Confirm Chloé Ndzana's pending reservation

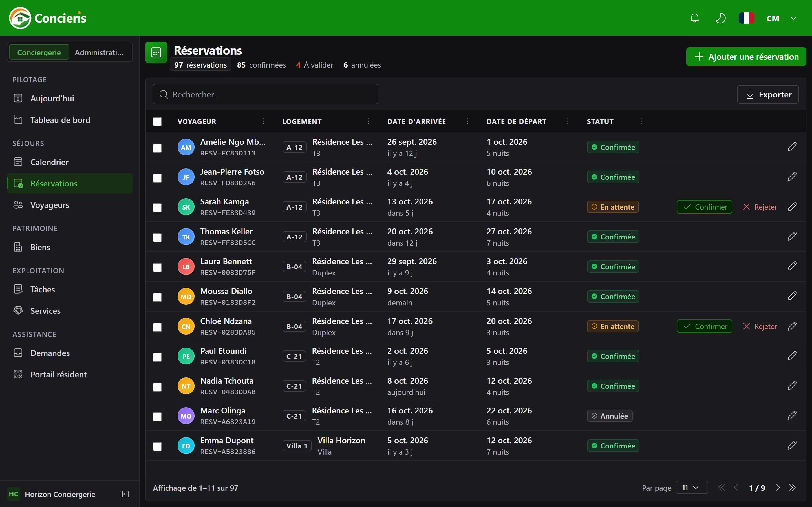[x=704, y=326]
